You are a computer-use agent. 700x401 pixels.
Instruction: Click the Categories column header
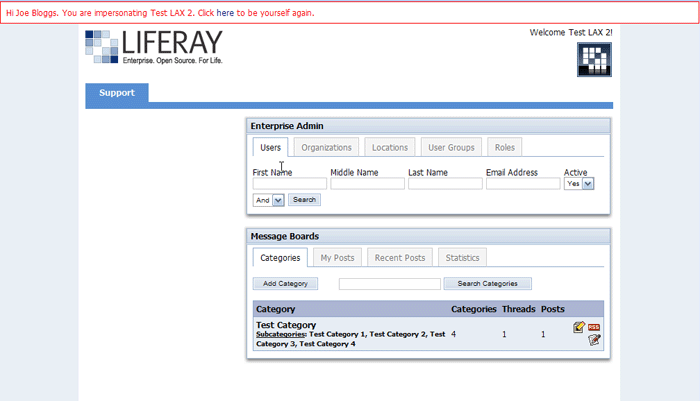pyautogui.click(x=474, y=309)
